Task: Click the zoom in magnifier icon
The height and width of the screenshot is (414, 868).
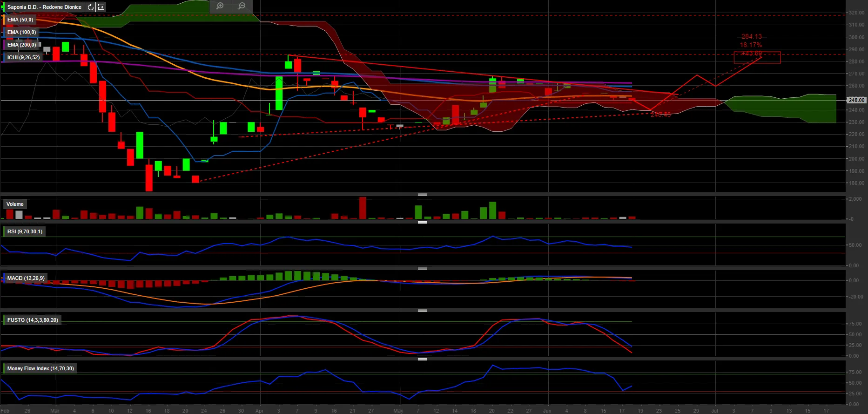Action: tap(220, 6)
